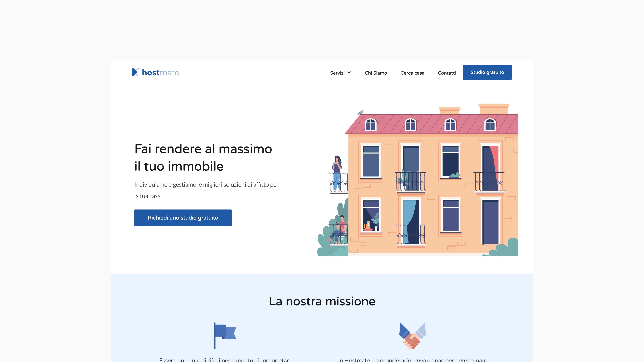Expand the Servizi dropdown chevron
This screenshot has height=362, width=644.
[x=349, y=73]
